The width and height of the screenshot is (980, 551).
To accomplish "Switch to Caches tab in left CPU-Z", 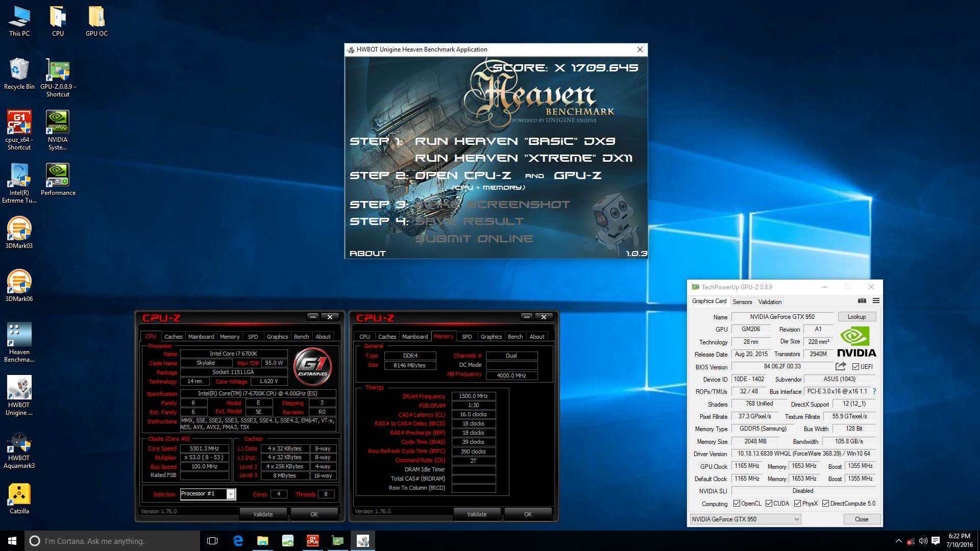I will [x=173, y=337].
